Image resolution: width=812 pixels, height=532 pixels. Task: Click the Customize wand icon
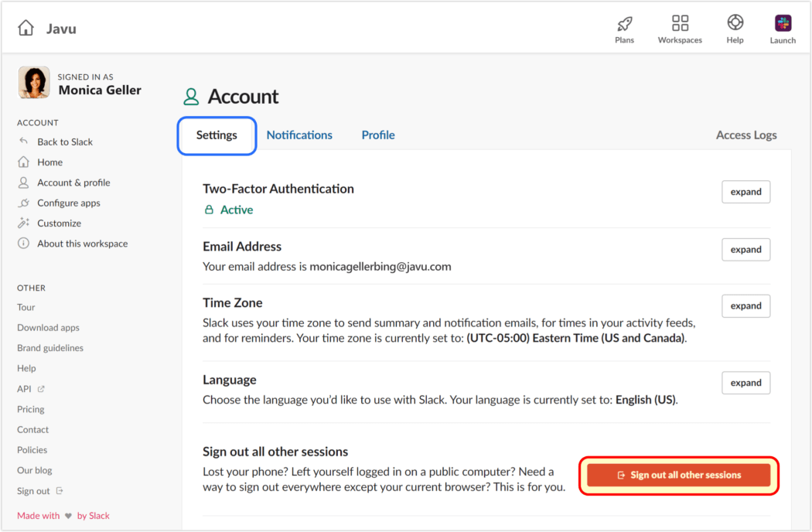pos(23,223)
